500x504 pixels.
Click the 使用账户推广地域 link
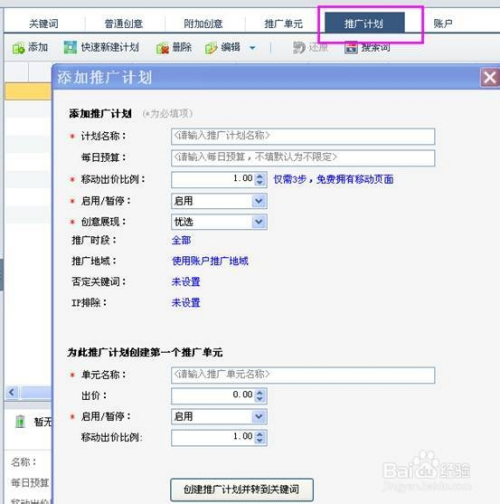pyautogui.click(x=210, y=261)
